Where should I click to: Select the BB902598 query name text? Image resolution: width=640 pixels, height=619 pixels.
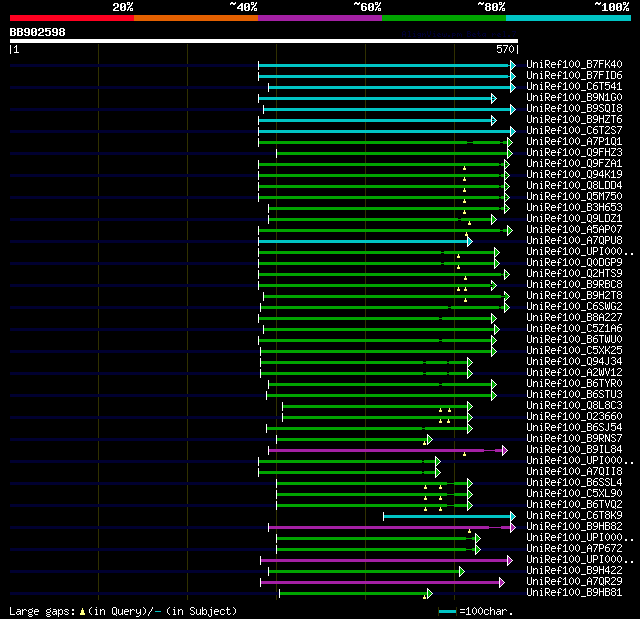pyautogui.click(x=38, y=32)
